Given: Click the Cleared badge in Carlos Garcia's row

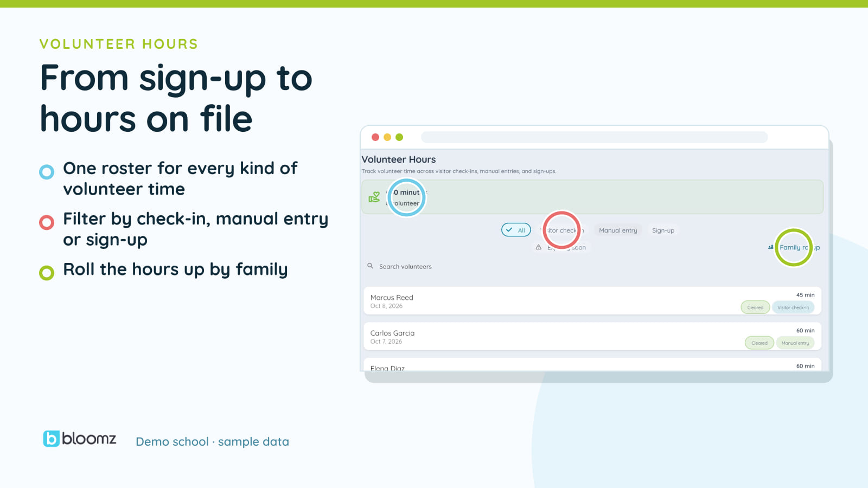Looking at the screenshot, I should pyautogui.click(x=759, y=343).
